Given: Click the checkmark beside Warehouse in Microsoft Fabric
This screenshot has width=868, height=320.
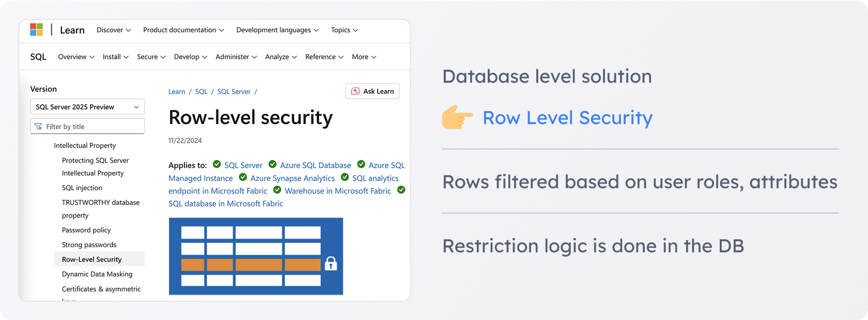Looking at the screenshot, I should tap(277, 190).
